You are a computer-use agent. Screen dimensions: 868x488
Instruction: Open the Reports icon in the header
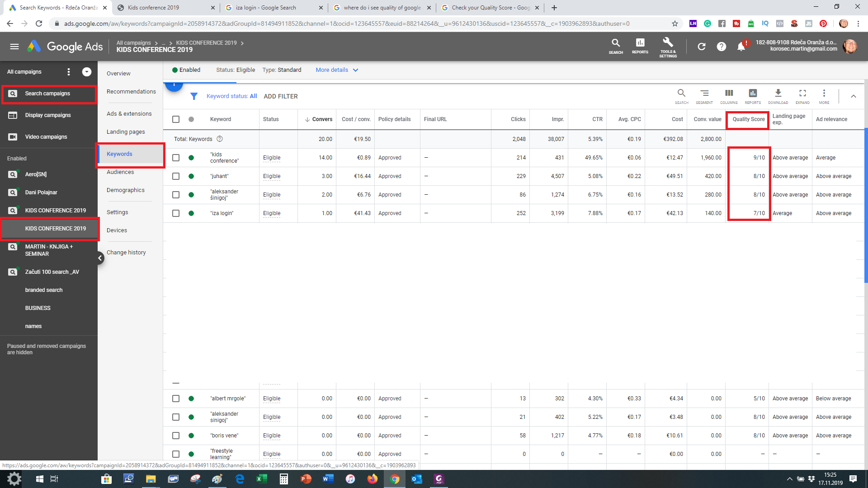pos(640,43)
